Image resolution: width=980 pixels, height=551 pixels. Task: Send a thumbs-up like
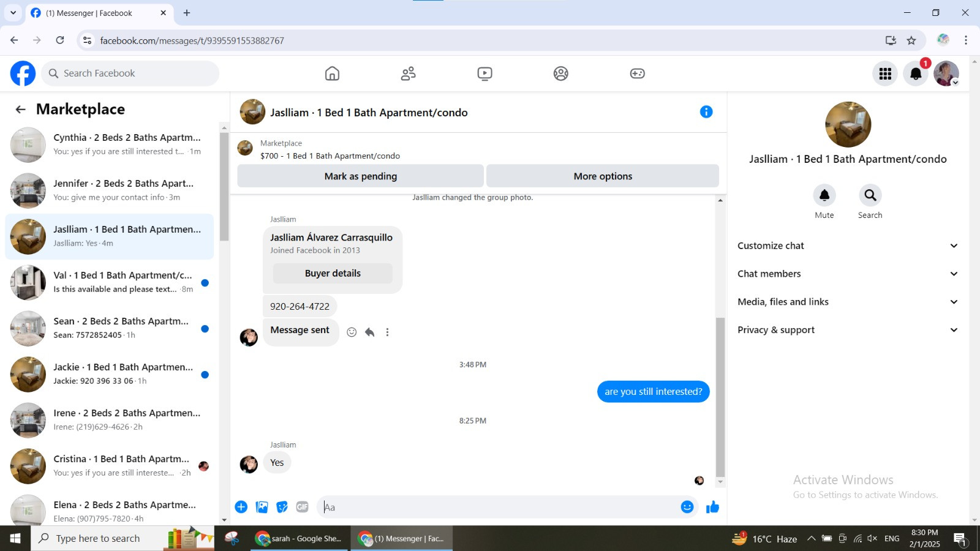[x=712, y=507]
